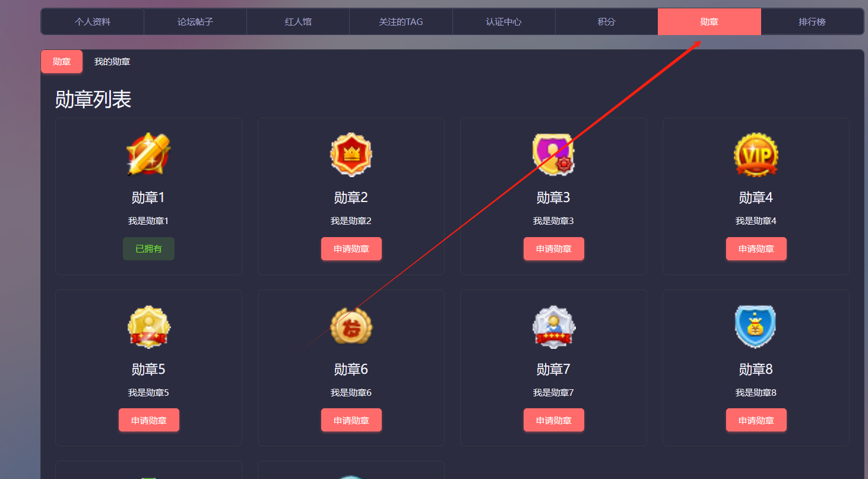The height and width of the screenshot is (479, 868).
Task: Open the 积分 tab
Action: [606, 22]
